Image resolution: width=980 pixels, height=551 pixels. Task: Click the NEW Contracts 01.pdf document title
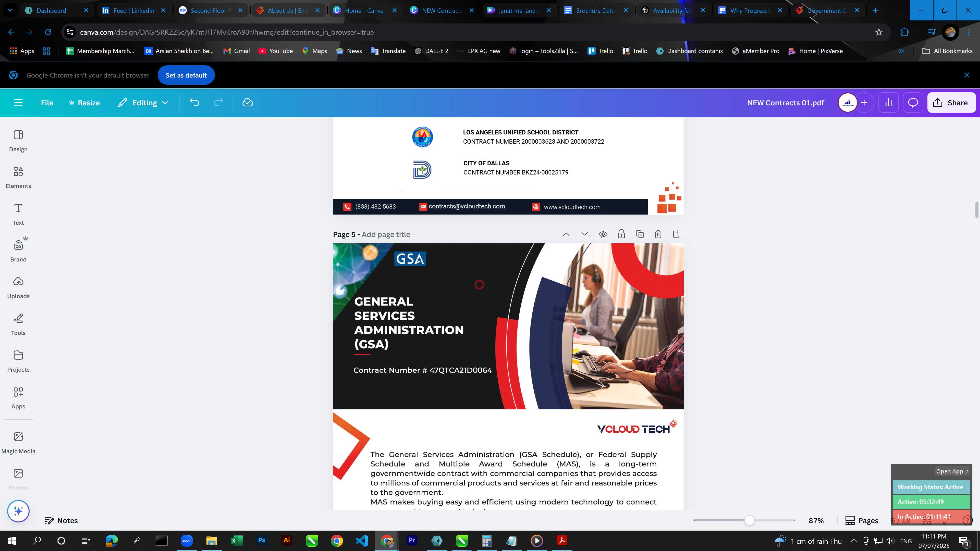pos(786,103)
